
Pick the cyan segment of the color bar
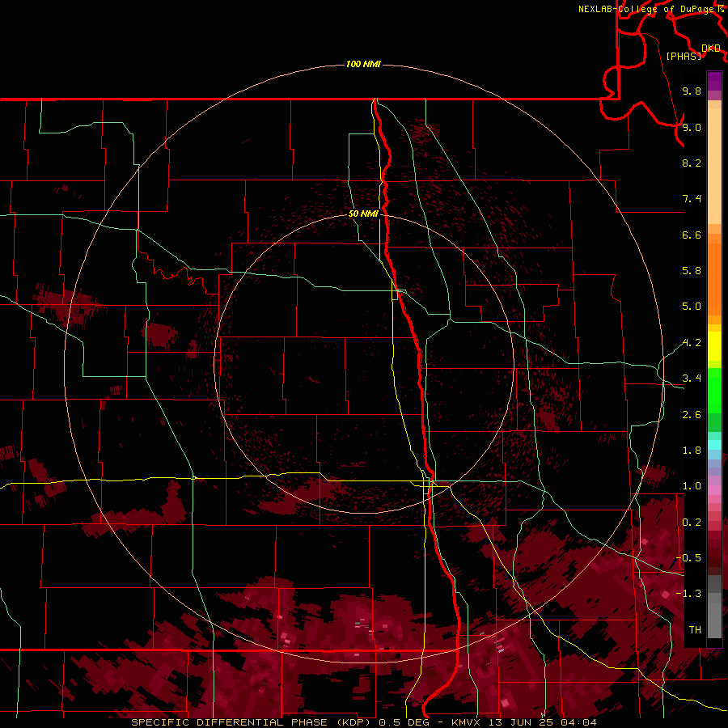click(714, 445)
